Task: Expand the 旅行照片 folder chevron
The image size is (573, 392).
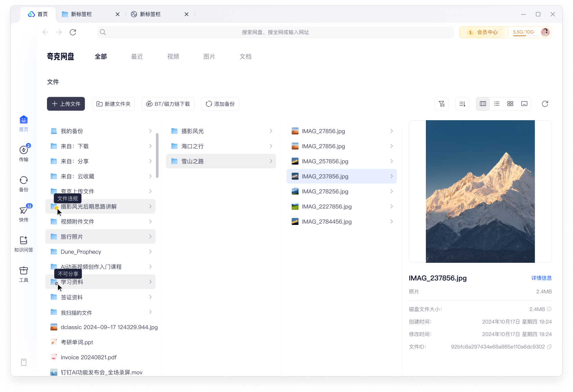Action: [150, 237]
